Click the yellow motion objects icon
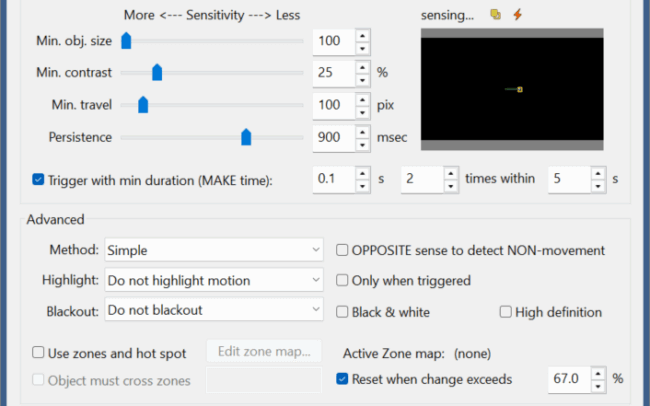The height and width of the screenshot is (406, 650). pos(496,15)
